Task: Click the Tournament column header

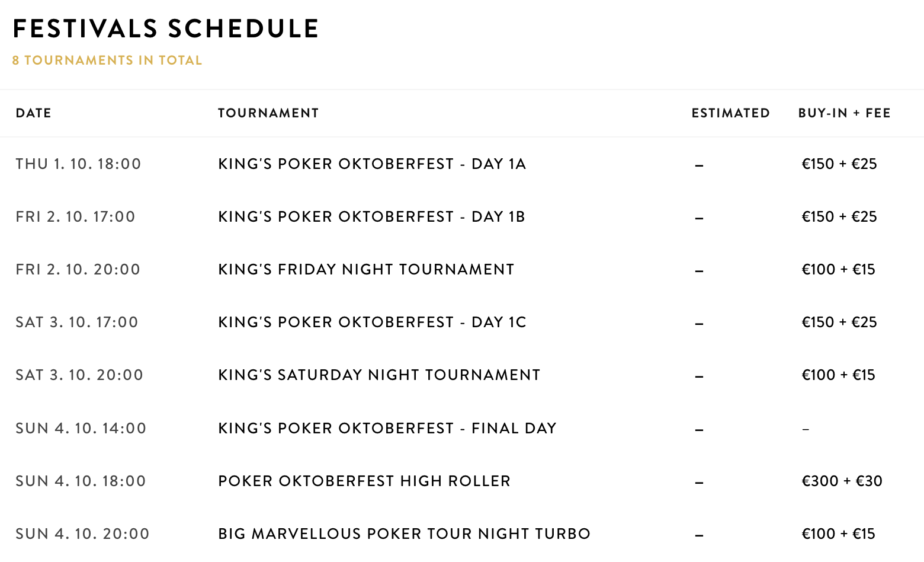Action: click(268, 113)
